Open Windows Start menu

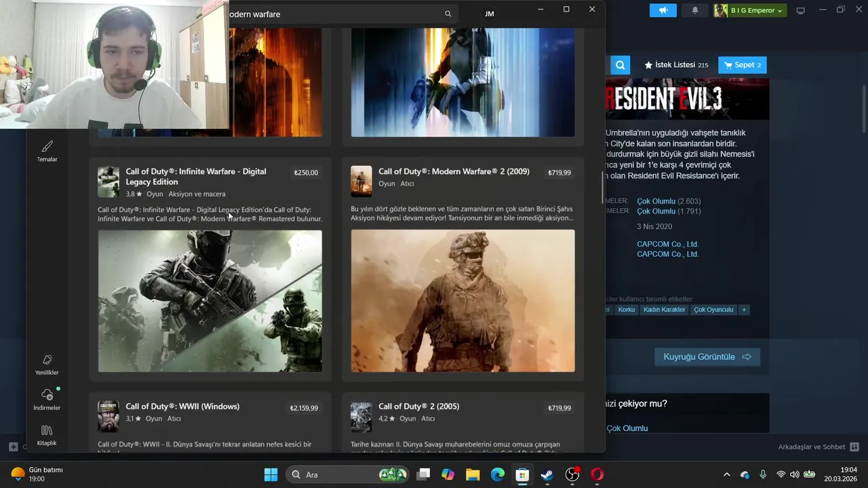(x=271, y=474)
